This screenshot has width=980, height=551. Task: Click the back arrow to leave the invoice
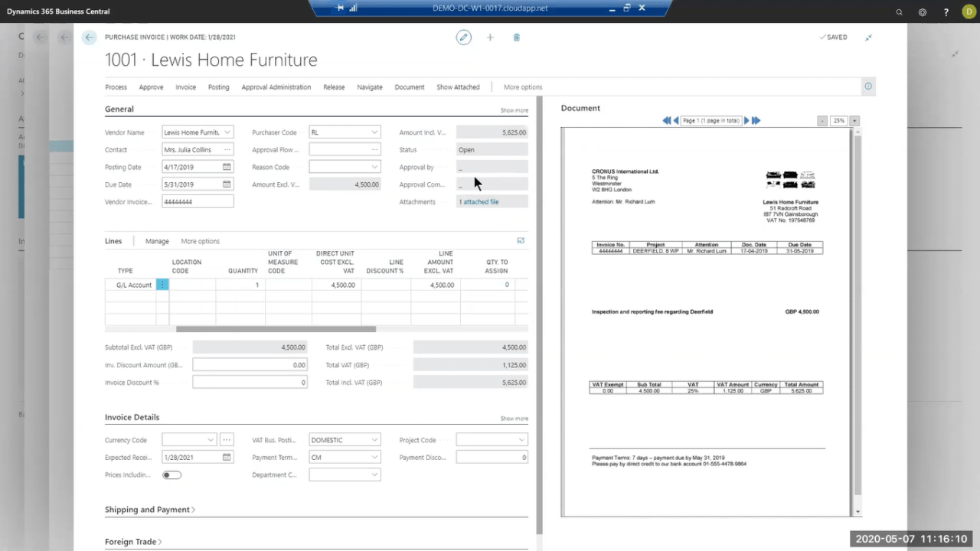(x=89, y=37)
